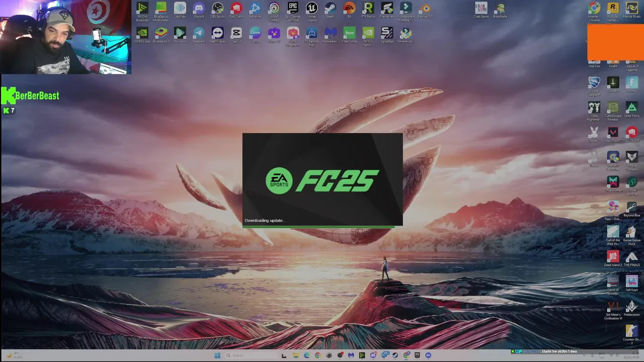
Task: Open the Brawlhalla desktop icon
Action: [x=500, y=11]
